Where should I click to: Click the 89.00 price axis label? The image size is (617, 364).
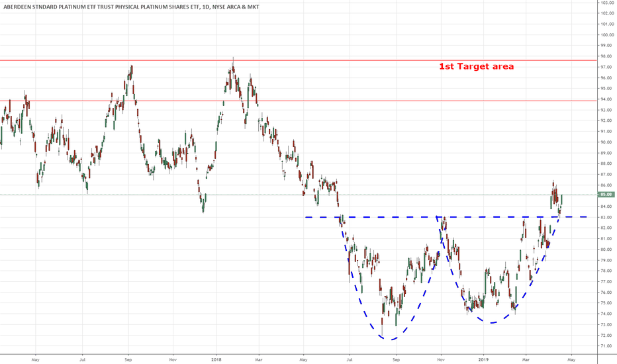(606, 153)
